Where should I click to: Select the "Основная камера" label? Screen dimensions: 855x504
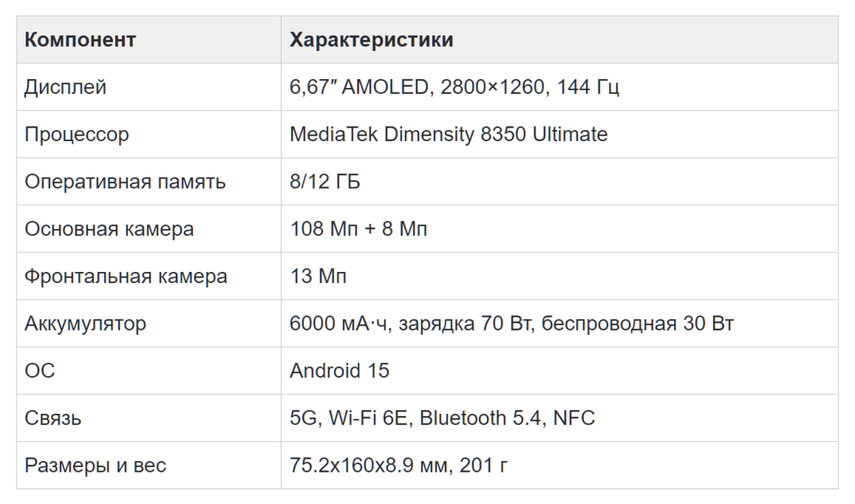[x=109, y=229]
